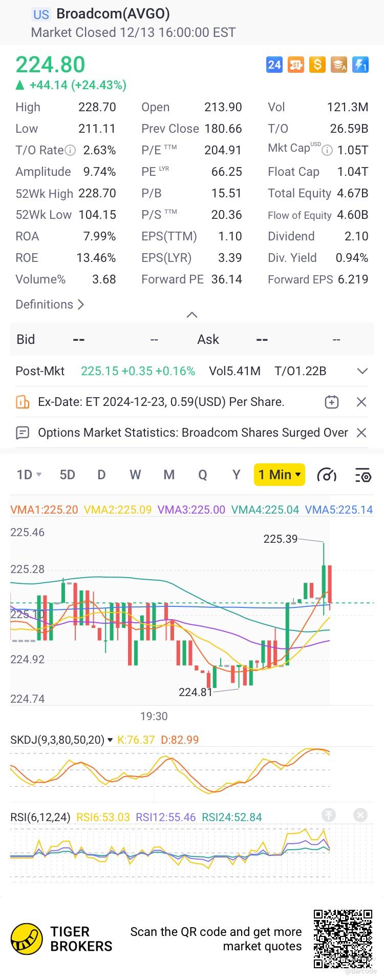The image size is (384, 980).
Task: Tap the blue 24-hour trading badge icon
Action: [x=274, y=65]
